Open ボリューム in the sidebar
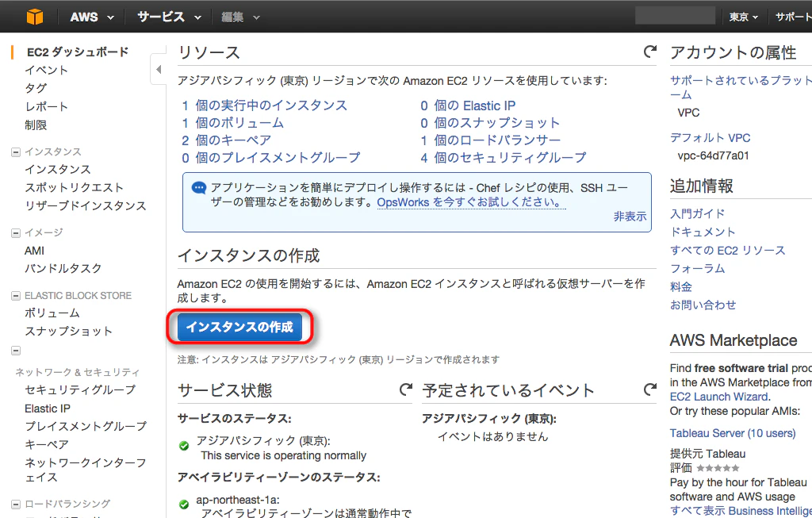 click(x=52, y=313)
